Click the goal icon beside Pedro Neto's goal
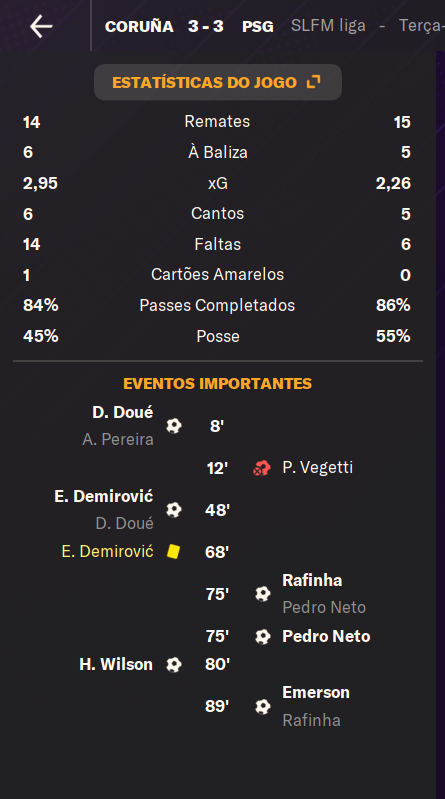 tap(263, 636)
